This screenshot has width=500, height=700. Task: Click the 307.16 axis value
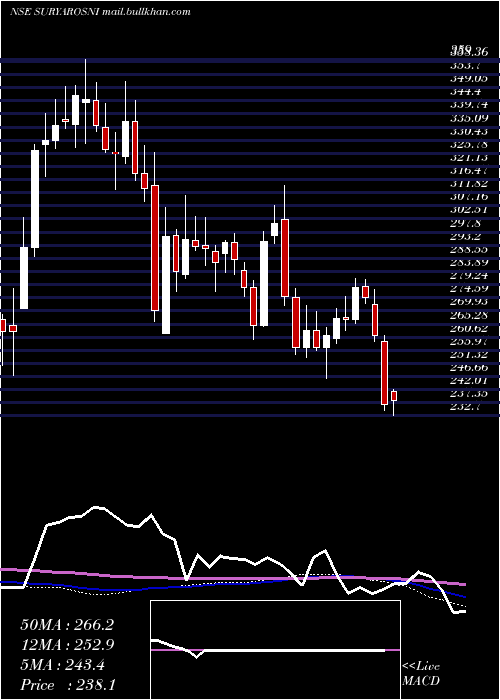[468, 196]
